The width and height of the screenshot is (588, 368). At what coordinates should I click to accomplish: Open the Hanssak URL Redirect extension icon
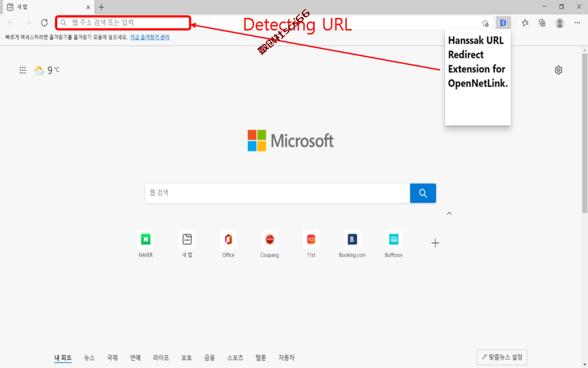(x=503, y=23)
